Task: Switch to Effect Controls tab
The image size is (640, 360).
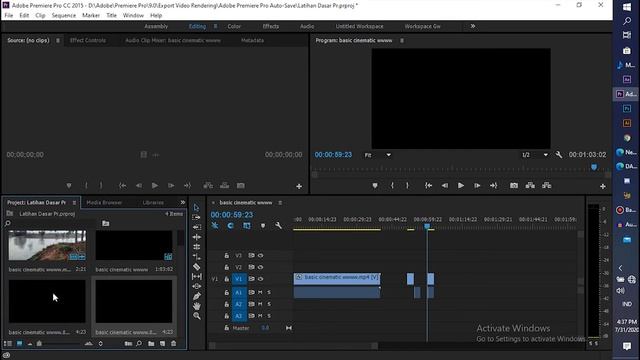Action: tap(88, 40)
